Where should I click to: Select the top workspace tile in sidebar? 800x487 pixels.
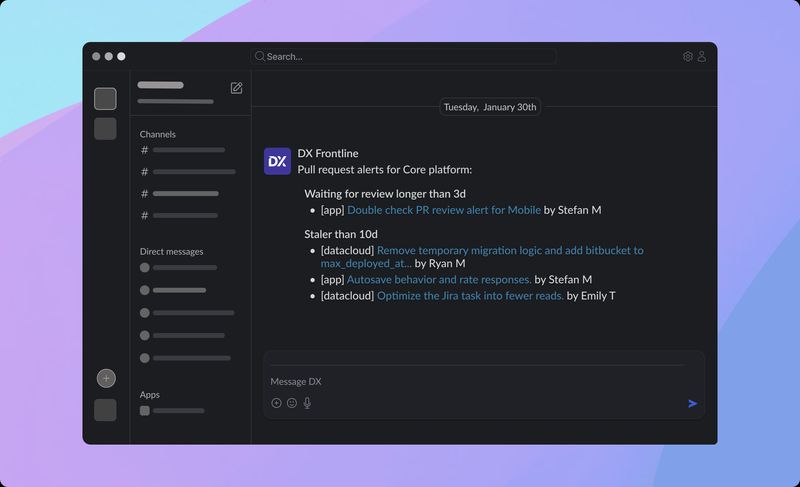[105, 99]
